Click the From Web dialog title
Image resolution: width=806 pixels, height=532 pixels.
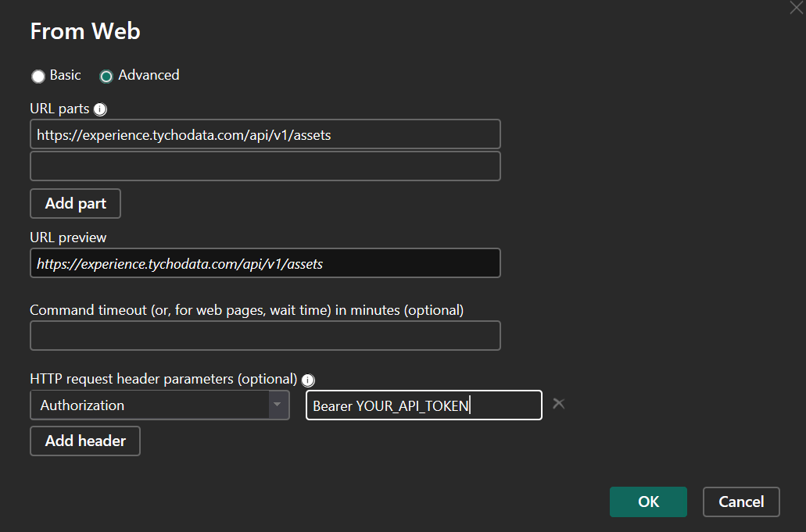[x=84, y=31]
